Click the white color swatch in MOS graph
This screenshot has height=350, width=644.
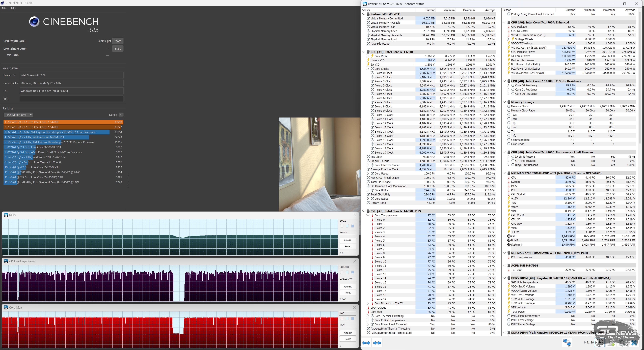[342, 226]
